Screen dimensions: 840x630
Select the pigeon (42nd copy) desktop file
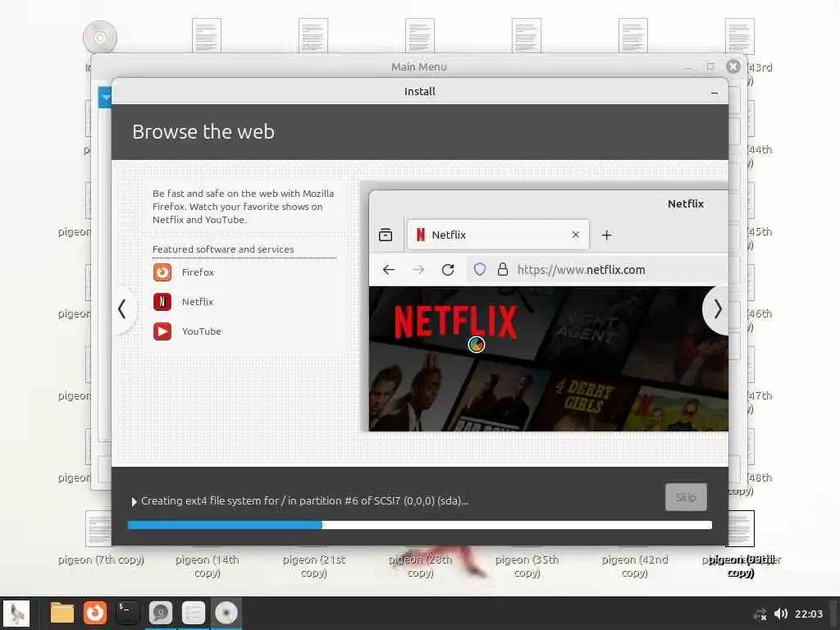[x=634, y=566]
